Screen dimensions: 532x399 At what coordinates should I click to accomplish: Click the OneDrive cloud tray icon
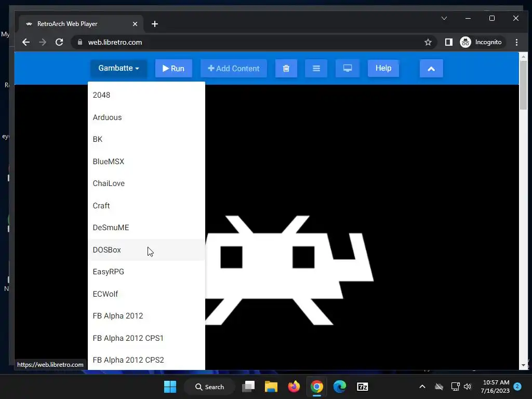pos(439,387)
